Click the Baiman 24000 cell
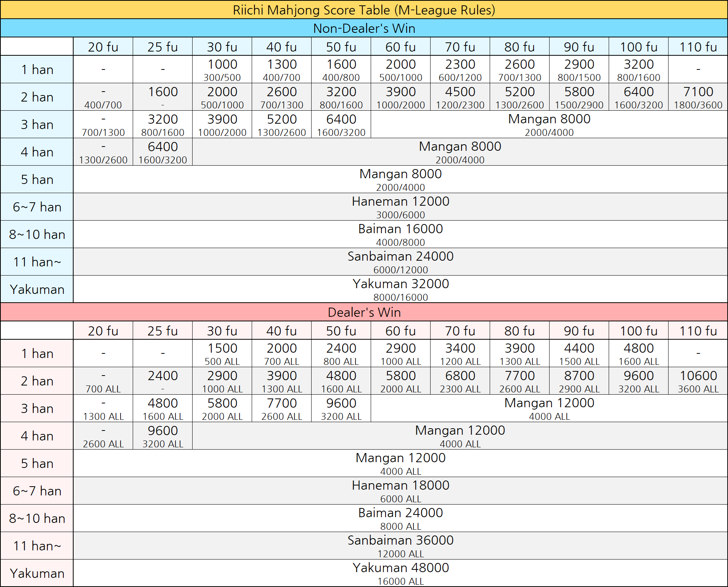728x587 pixels. [x=400, y=518]
